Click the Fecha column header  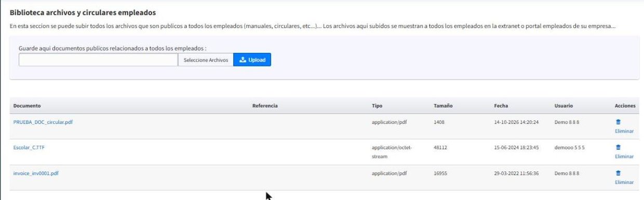(x=501, y=106)
